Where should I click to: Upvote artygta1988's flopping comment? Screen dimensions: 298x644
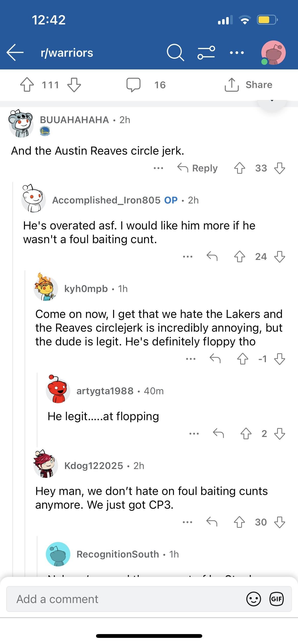[x=246, y=433]
